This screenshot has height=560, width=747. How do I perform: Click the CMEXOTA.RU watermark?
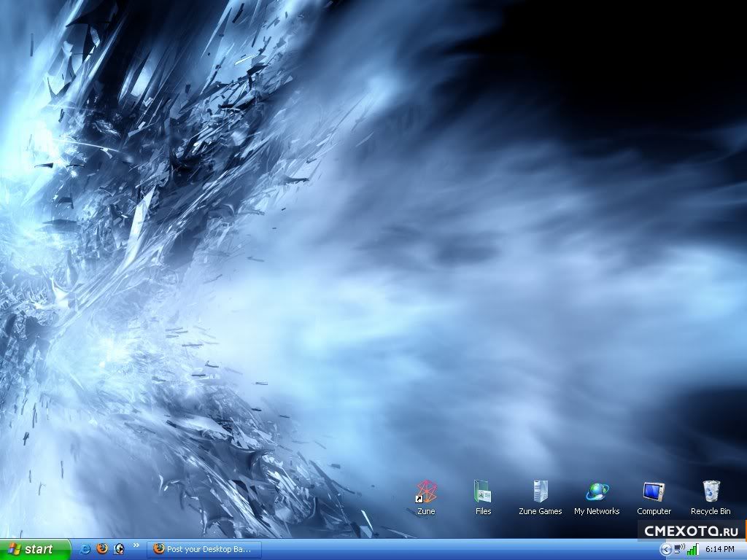click(x=692, y=530)
